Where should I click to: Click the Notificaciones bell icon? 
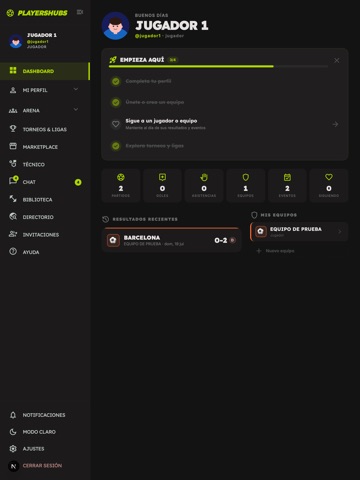click(13, 415)
